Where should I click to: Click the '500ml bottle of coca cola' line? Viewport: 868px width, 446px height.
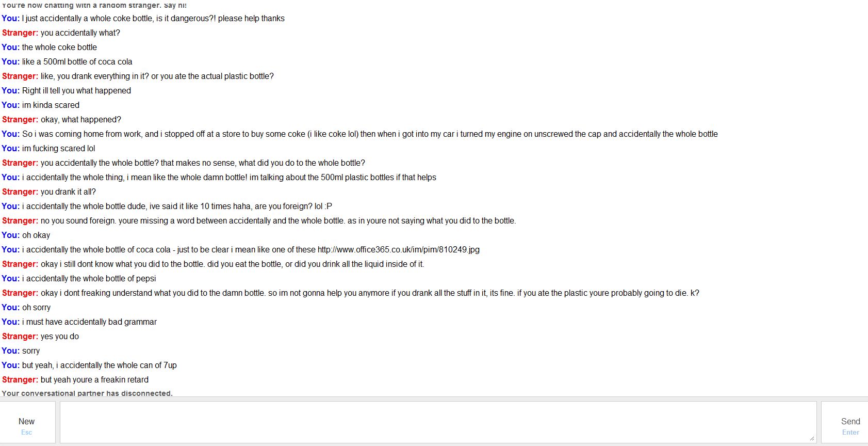point(77,62)
